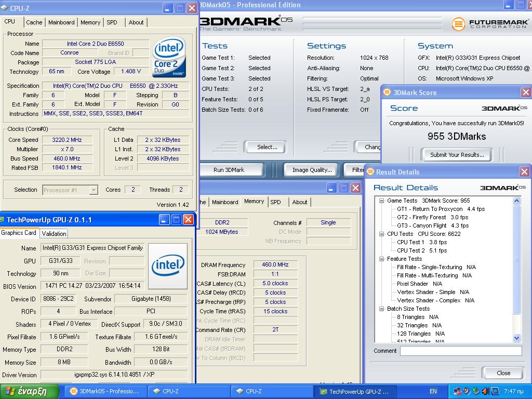Click the DRAM Frequency value 460.0 MHz
Screen dimensions: 532x399
point(275,264)
